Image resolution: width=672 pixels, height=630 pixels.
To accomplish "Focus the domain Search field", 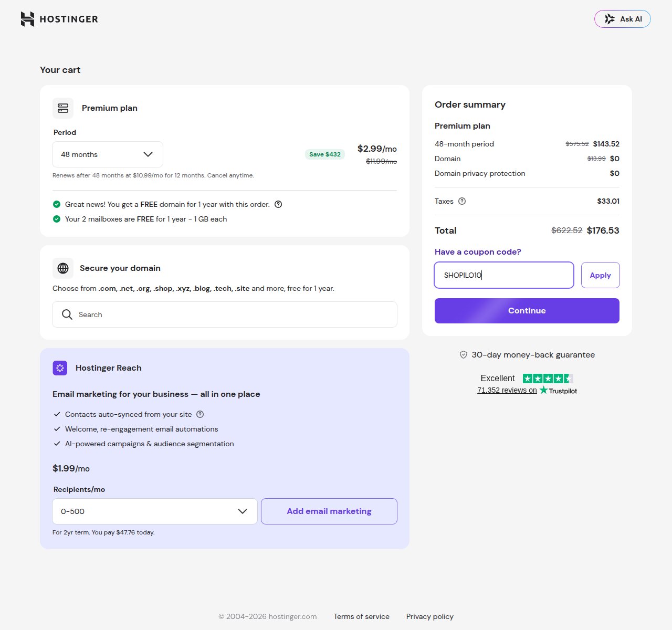I will [225, 314].
